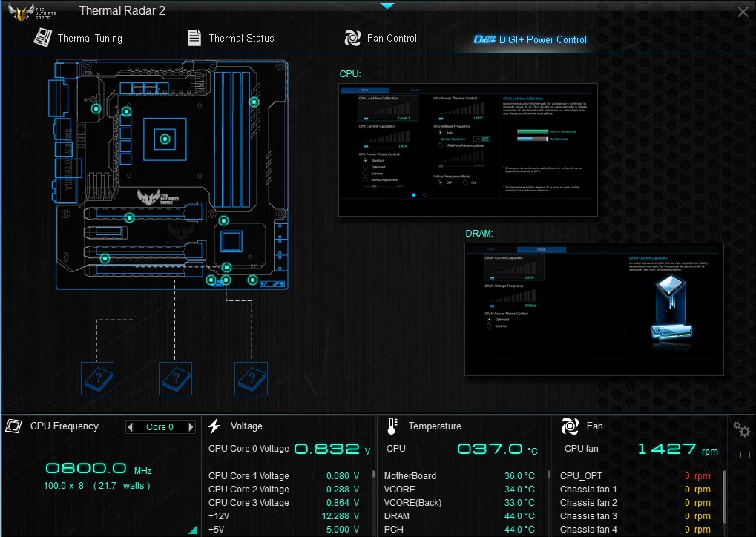This screenshot has width=756, height=537.
Task: Pick the sensor dot nearest the rear I/O ports
Action: coord(96,108)
